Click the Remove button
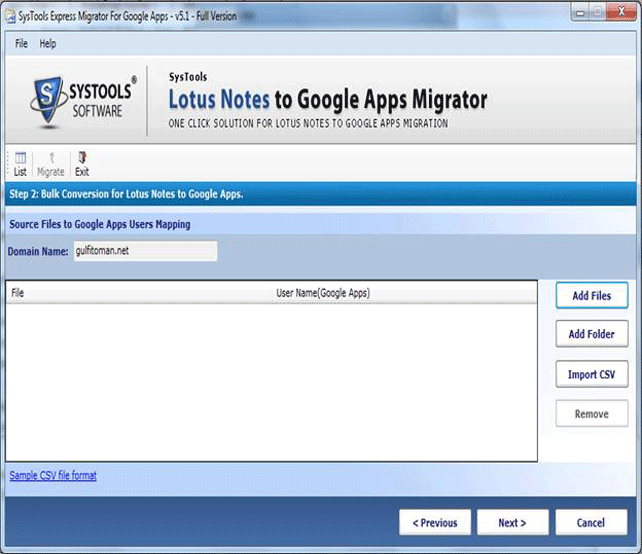This screenshot has width=642, height=554. click(x=592, y=414)
